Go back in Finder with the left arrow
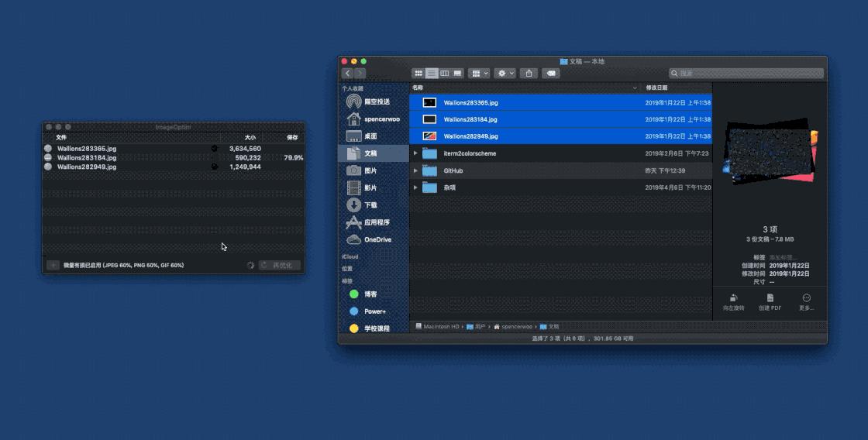Image resolution: width=868 pixels, height=440 pixels. click(348, 73)
